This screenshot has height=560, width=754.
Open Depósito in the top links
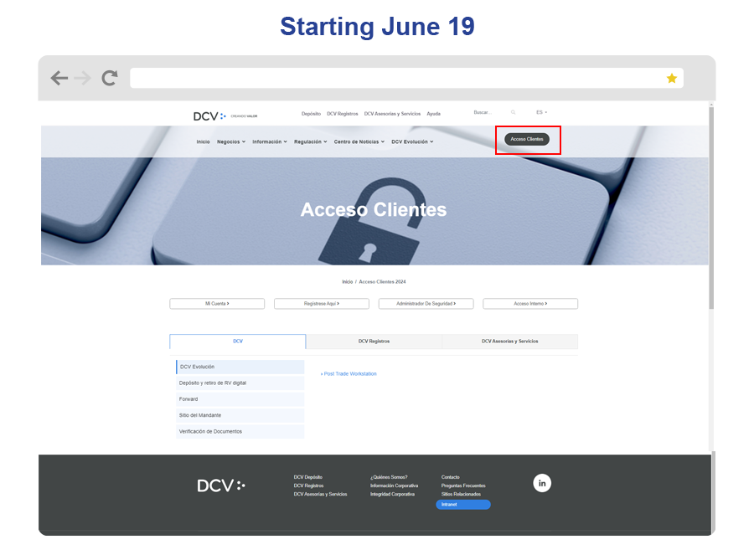311,114
